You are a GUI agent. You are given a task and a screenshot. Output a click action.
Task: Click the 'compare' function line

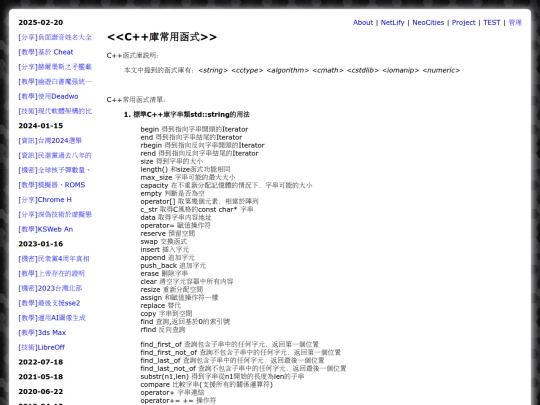(x=207, y=385)
